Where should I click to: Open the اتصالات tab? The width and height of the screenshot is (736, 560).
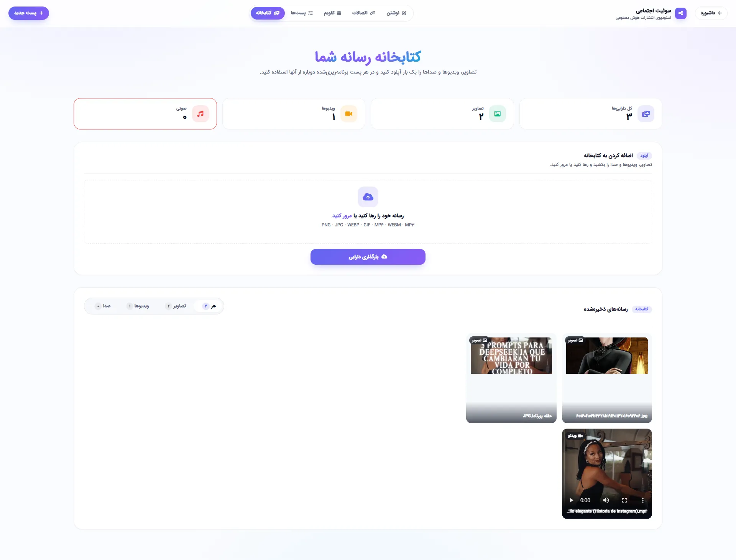point(363,13)
